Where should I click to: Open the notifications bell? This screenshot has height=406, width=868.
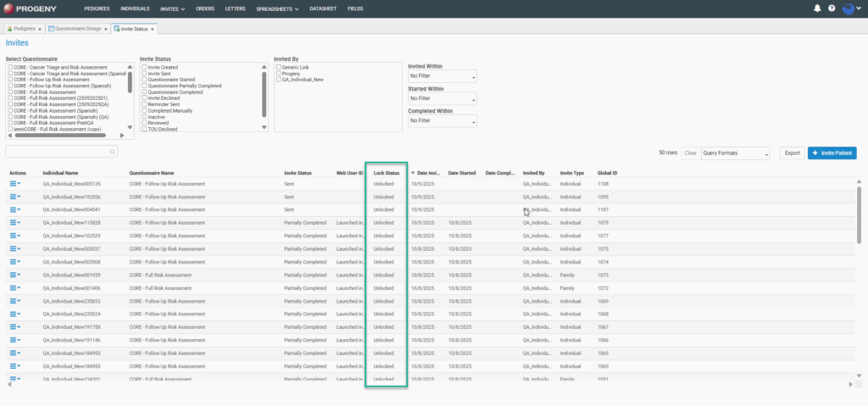click(x=817, y=8)
